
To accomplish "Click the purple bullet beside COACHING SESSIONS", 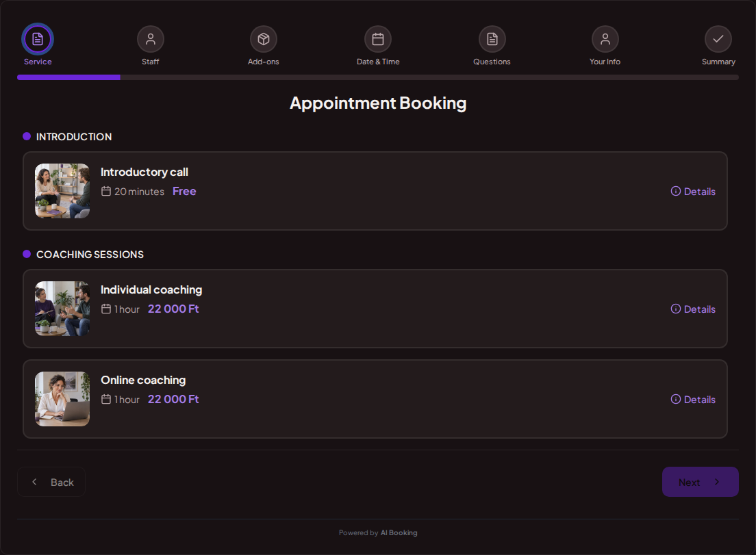I will point(27,254).
